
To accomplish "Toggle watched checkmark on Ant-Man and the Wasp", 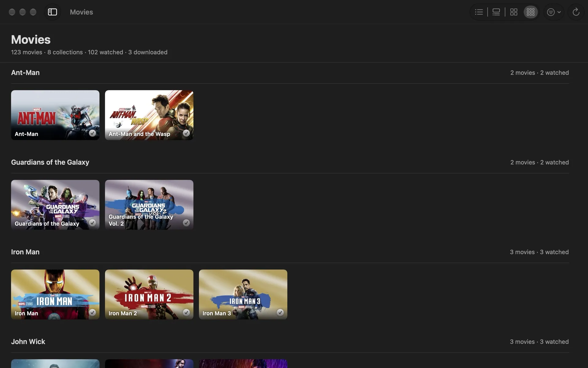I will coord(186,133).
